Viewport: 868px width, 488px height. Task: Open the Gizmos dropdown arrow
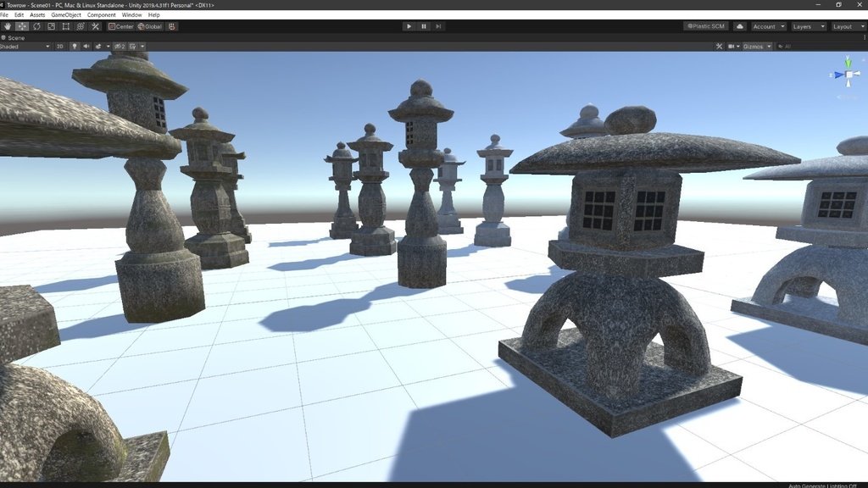(769, 47)
